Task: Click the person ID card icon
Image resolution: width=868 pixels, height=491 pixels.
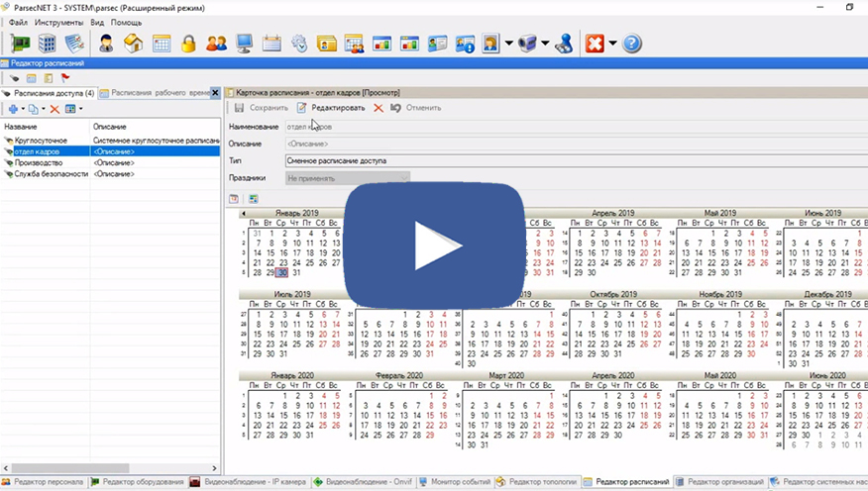Action: 437,44
